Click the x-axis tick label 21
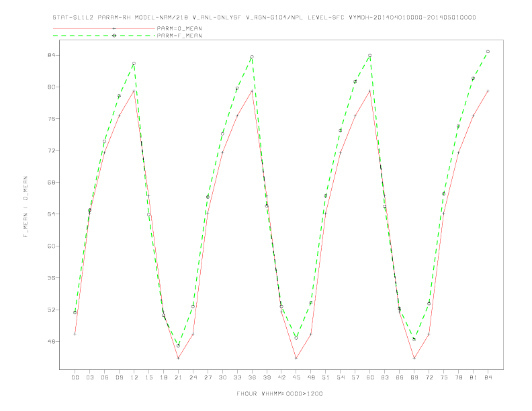The width and height of the screenshot is (532, 411). (x=178, y=377)
